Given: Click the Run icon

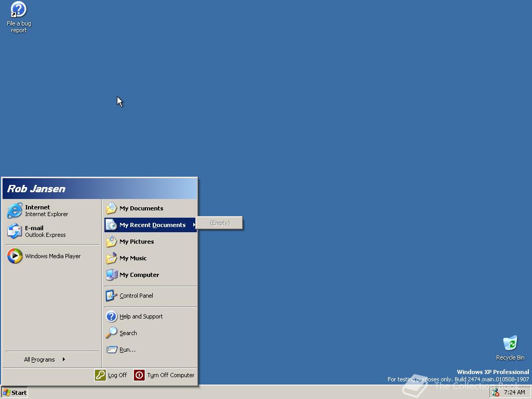Looking at the screenshot, I should tap(111, 350).
